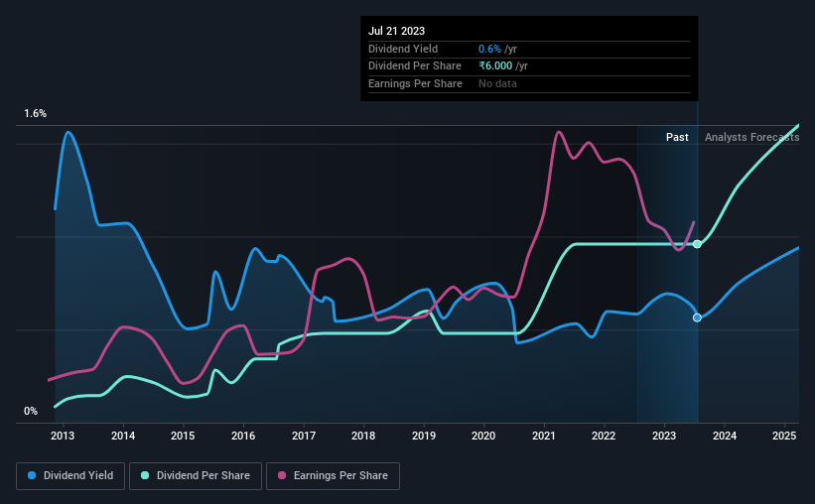Image resolution: width=815 pixels, height=504 pixels.
Task: Click the pink Earnings Per Share legend dot
Action: point(282,475)
